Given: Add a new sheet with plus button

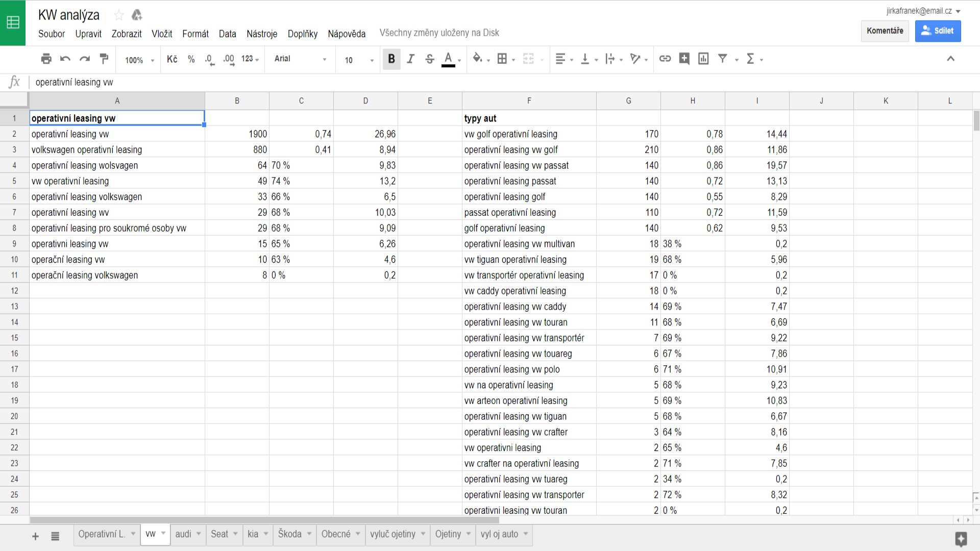Looking at the screenshot, I should tap(35, 536).
